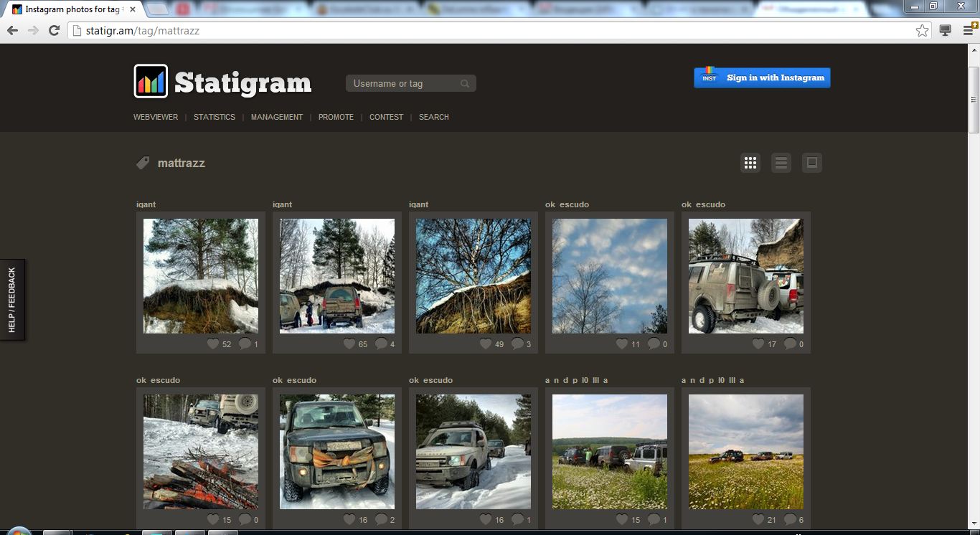This screenshot has height=535, width=980.
Task: Open the STATISTICS menu item
Action: tap(214, 117)
